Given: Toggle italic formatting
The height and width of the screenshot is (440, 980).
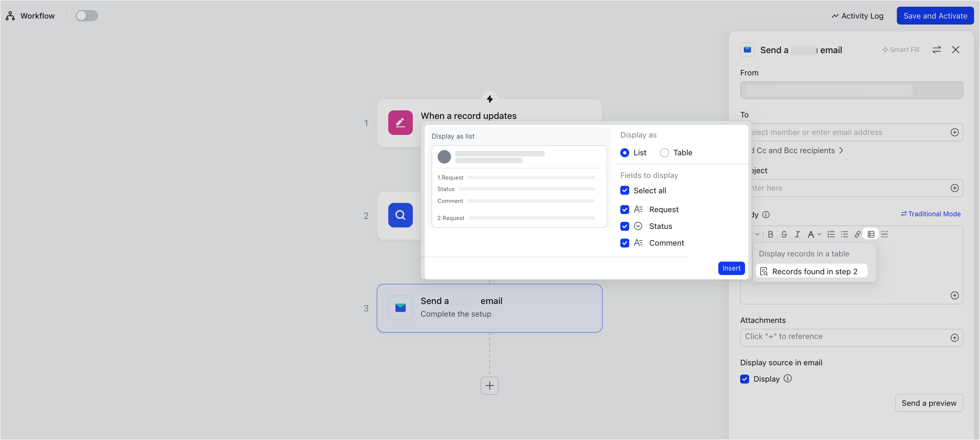Looking at the screenshot, I should [797, 234].
